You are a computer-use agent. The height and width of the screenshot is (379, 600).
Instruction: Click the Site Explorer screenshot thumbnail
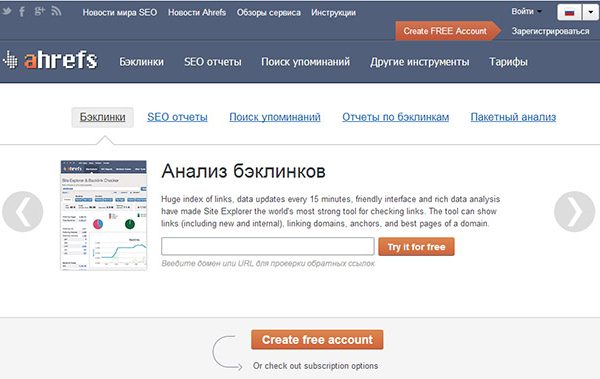click(104, 215)
